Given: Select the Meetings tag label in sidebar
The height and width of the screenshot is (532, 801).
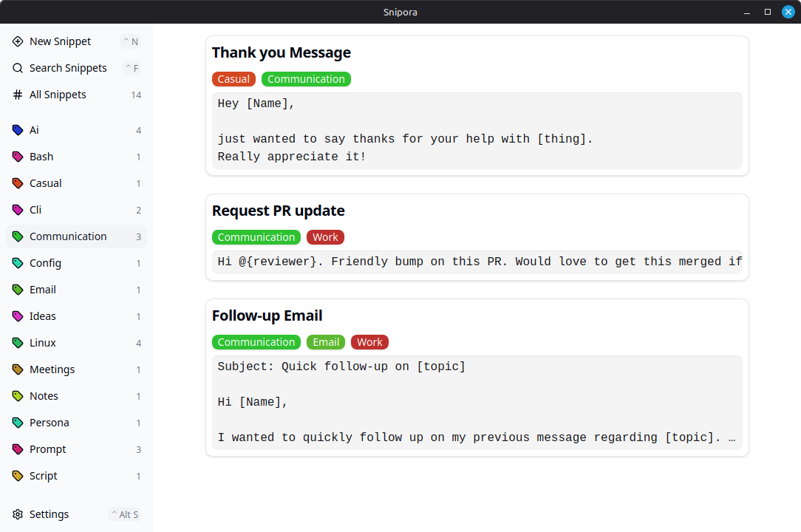Looking at the screenshot, I should pos(52,369).
